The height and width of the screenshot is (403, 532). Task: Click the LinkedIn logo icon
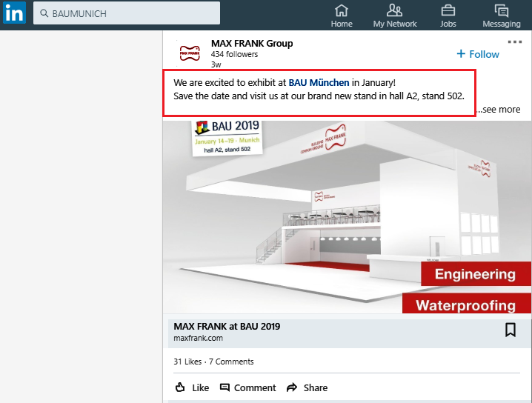click(14, 13)
